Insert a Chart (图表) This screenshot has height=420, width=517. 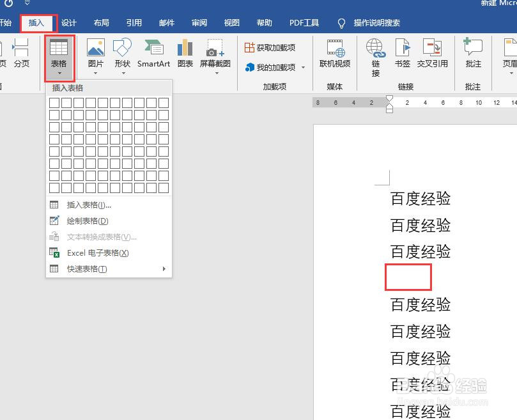click(x=185, y=53)
